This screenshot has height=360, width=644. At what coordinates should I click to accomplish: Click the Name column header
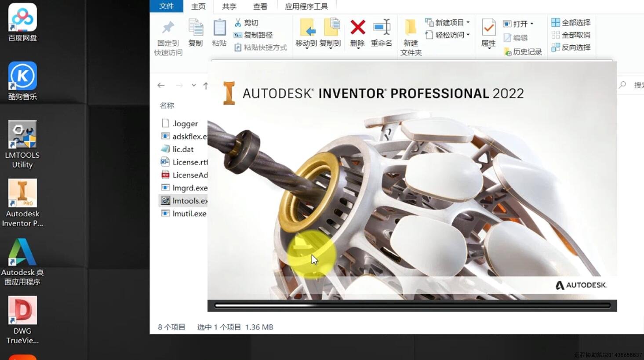click(167, 105)
